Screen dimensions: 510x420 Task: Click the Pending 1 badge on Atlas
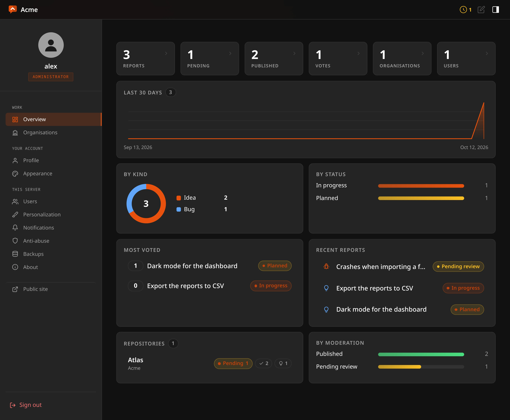(233, 363)
